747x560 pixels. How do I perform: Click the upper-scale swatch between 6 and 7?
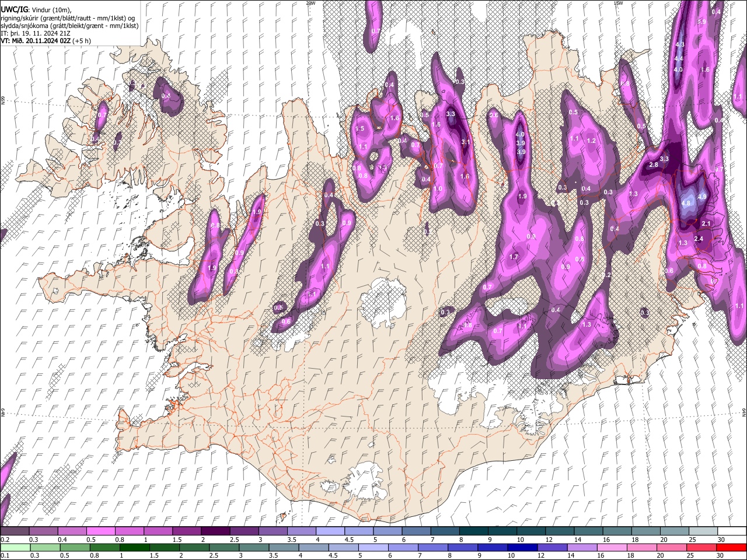click(416, 531)
